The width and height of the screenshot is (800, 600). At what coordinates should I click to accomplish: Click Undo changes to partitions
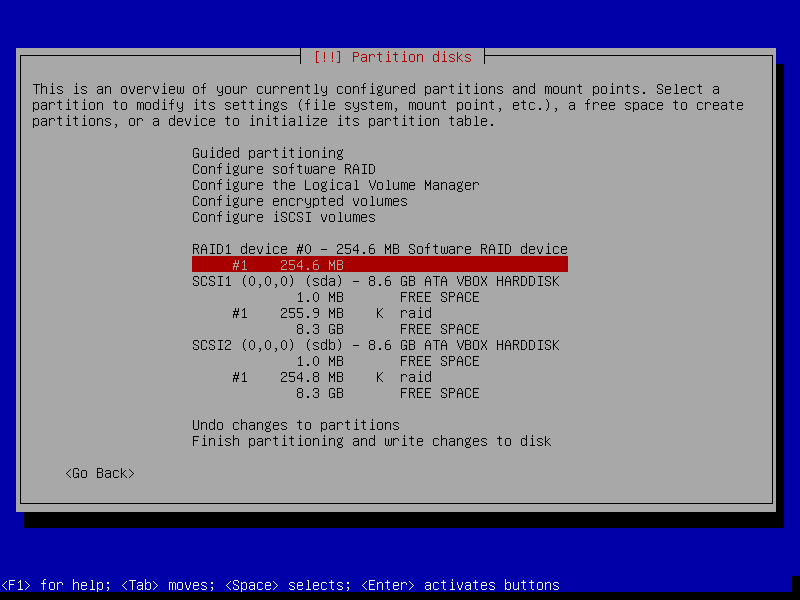(295, 425)
